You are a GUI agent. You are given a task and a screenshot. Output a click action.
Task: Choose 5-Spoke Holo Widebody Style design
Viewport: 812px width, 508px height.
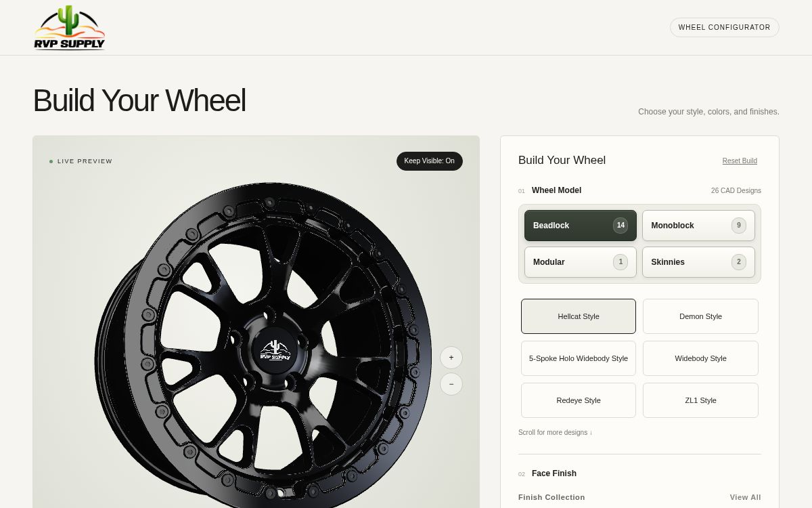click(x=579, y=358)
